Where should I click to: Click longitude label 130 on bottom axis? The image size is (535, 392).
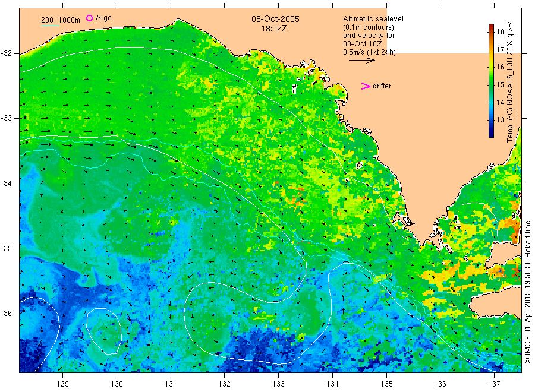[117, 384]
